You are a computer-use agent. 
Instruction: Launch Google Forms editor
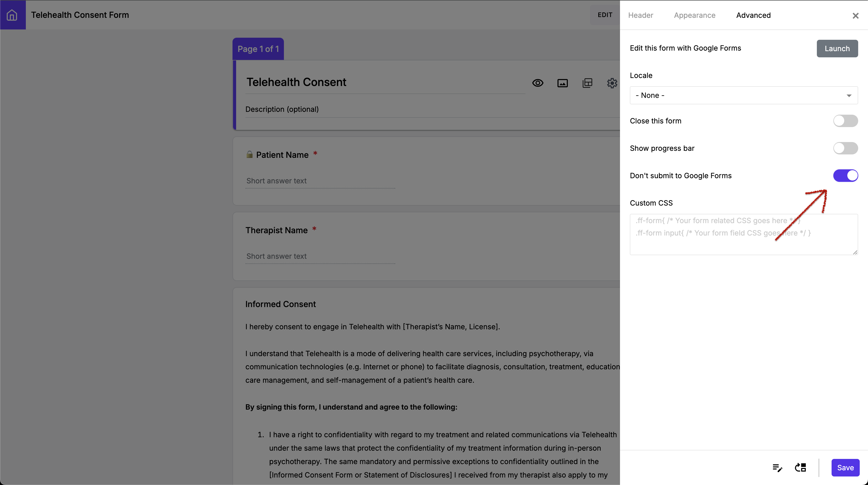click(837, 49)
